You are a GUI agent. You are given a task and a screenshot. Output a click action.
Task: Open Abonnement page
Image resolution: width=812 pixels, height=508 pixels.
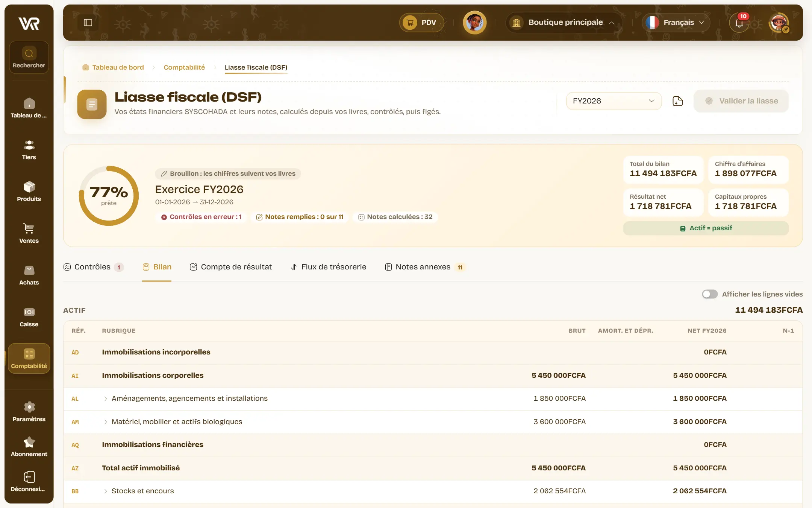[x=29, y=447]
